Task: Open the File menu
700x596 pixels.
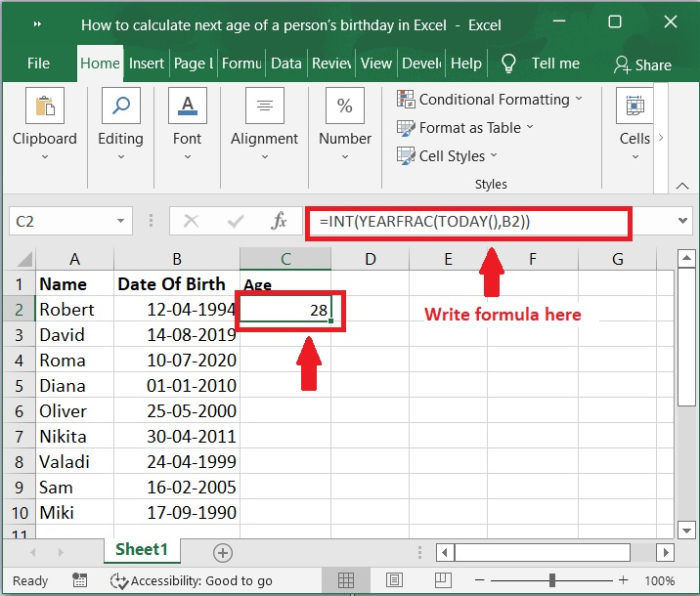Action: [38, 63]
